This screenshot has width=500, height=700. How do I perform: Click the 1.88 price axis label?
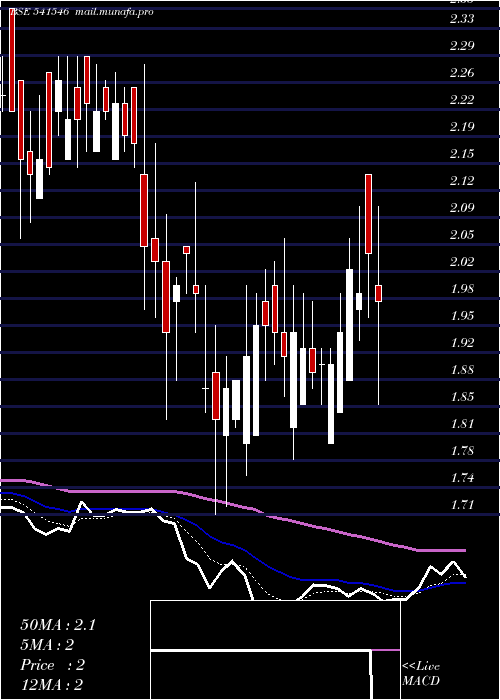coord(462,370)
